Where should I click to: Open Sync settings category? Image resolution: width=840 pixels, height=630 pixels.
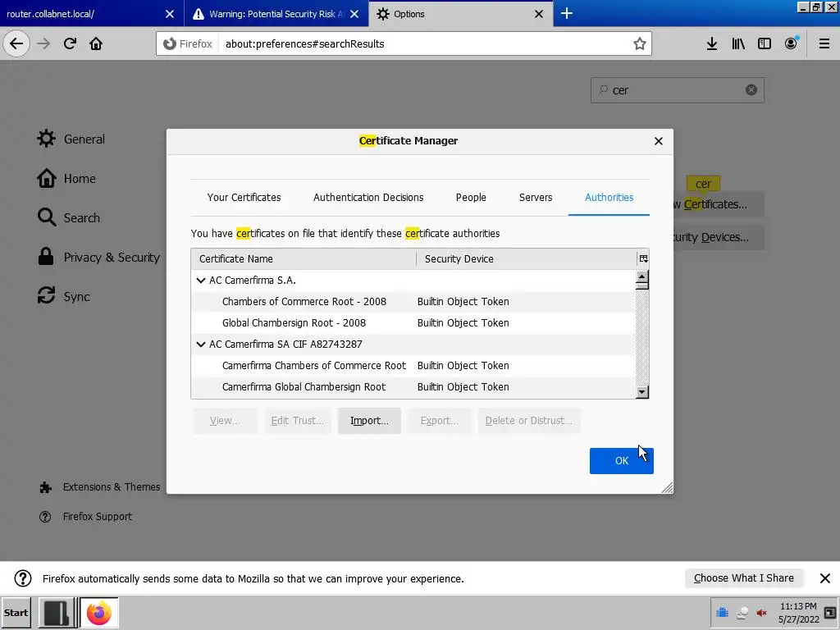click(x=63, y=297)
